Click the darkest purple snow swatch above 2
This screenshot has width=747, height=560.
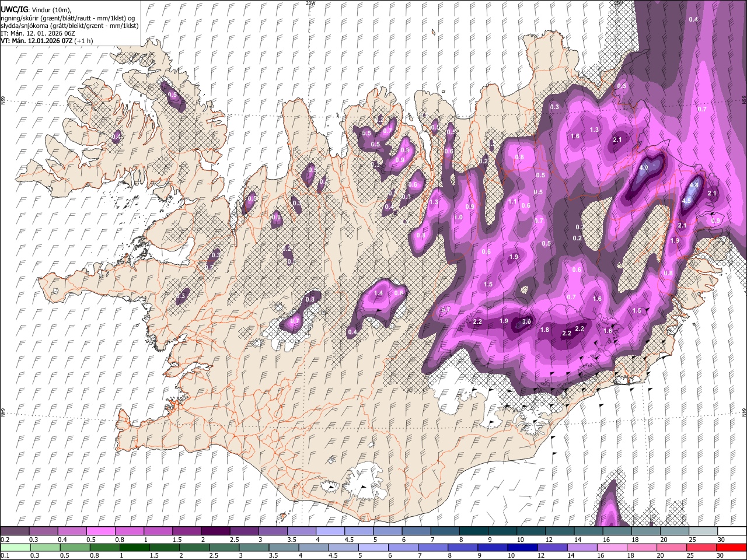[x=215, y=531]
